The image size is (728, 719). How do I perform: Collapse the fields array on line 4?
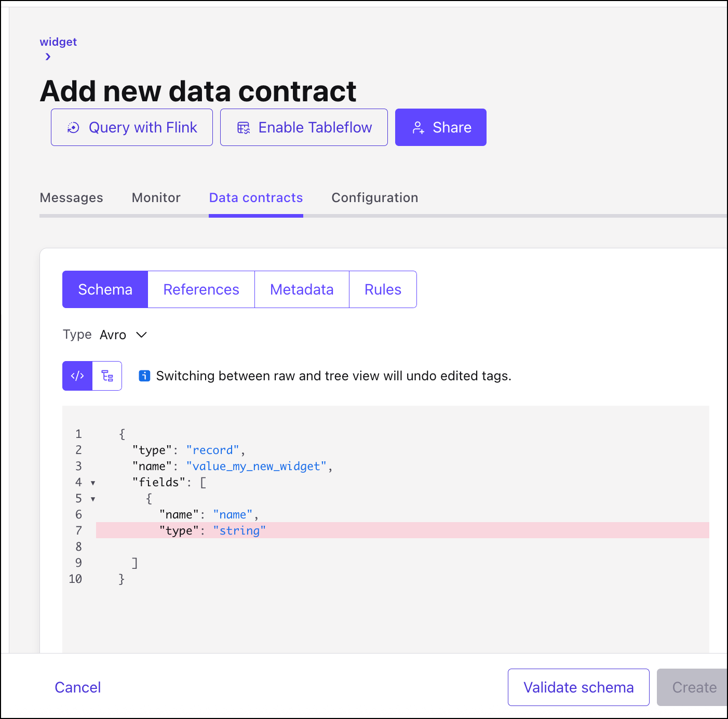93,483
